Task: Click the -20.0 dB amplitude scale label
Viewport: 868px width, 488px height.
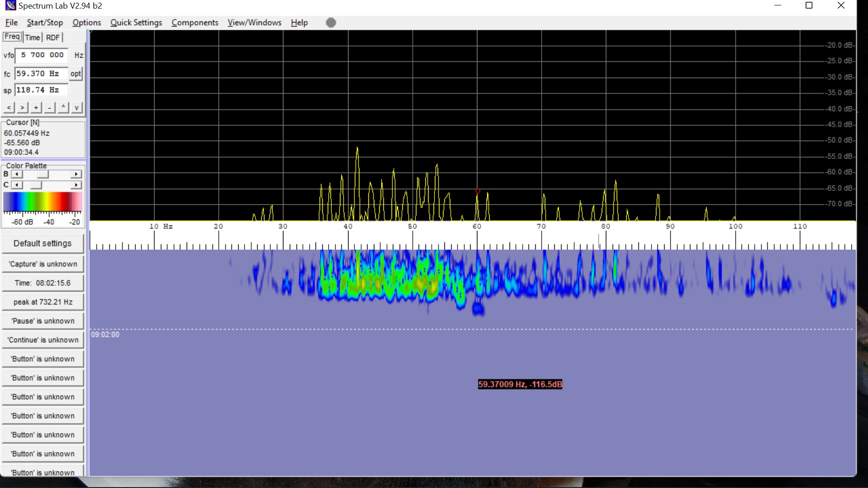Action: click(840, 45)
